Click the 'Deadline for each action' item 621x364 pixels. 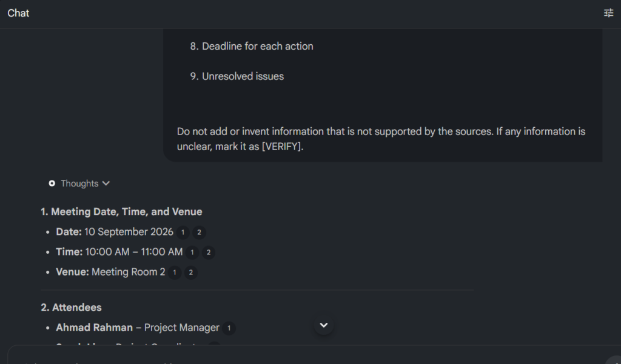(x=252, y=46)
